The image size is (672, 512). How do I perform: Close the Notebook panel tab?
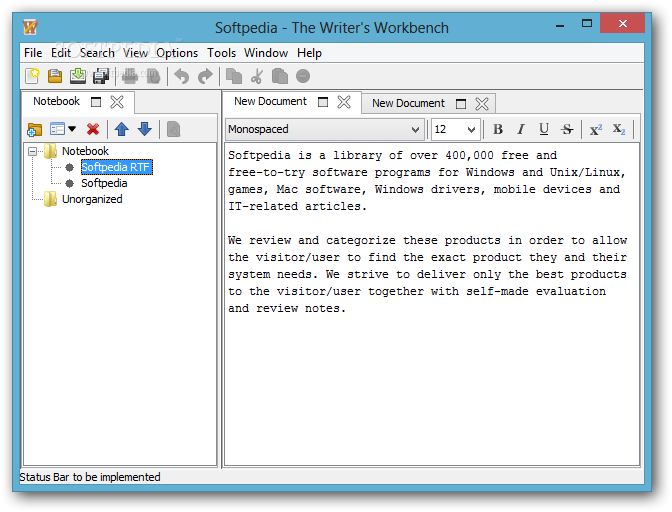click(117, 102)
